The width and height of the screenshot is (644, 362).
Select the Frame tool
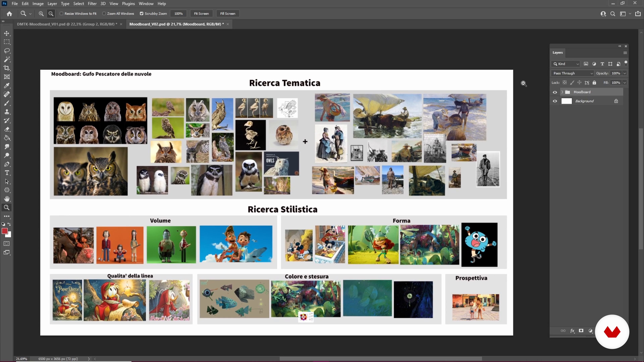(x=7, y=77)
